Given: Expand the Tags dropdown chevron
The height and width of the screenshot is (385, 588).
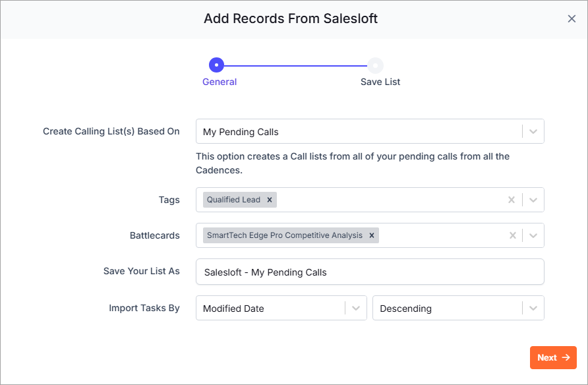Looking at the screenshot, I should click(533, 200).
